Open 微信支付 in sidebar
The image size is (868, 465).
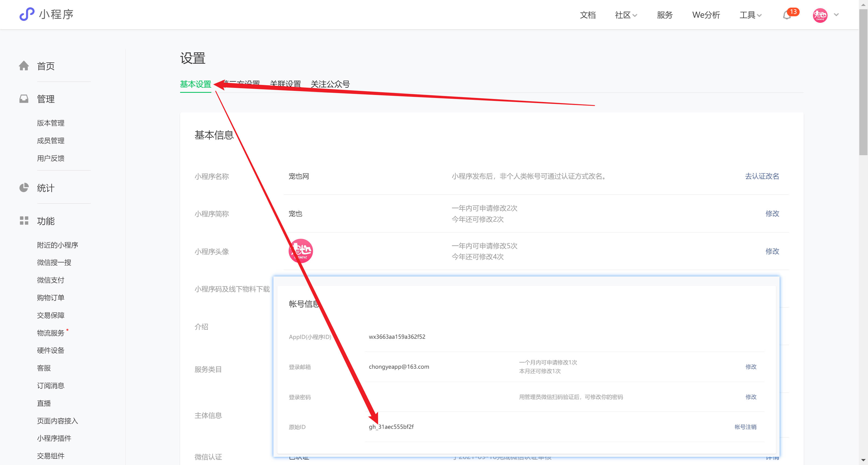(50, 280)
